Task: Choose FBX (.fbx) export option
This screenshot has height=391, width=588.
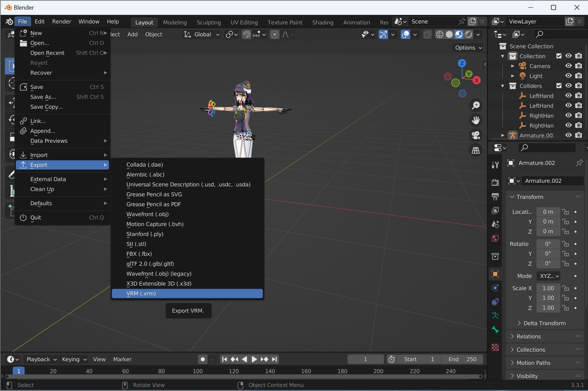Action: 187,254
